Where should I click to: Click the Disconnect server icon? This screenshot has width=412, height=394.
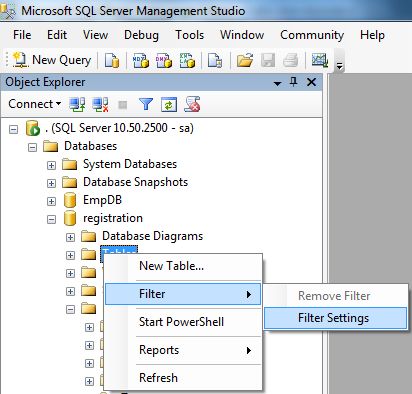(100, 104)
